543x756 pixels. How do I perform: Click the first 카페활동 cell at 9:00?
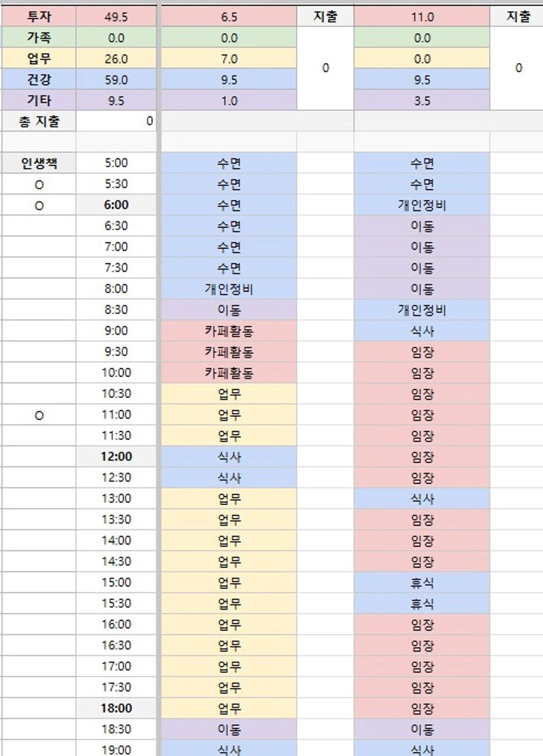(228, 331)
